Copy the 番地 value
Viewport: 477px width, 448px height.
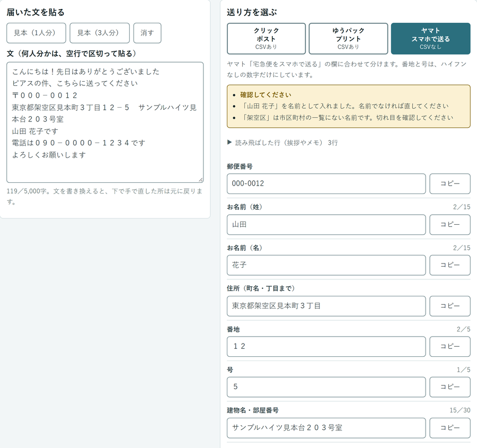pos(450,346)
